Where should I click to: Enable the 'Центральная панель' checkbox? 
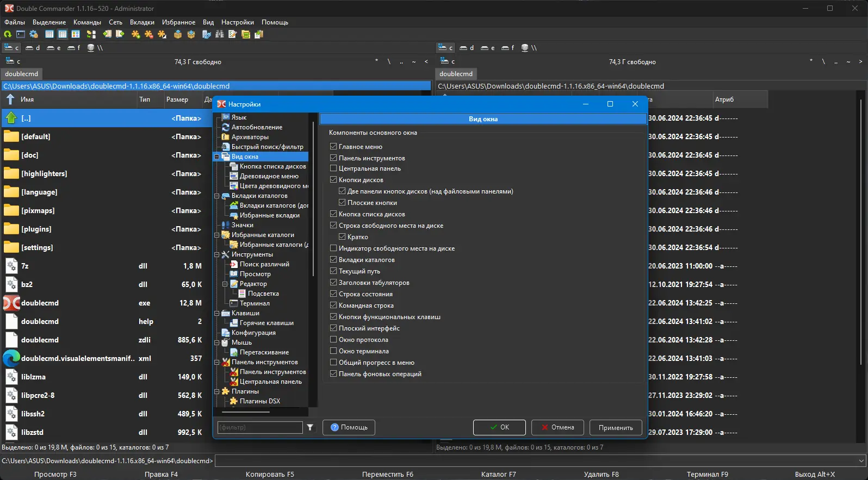pos(333,169)
